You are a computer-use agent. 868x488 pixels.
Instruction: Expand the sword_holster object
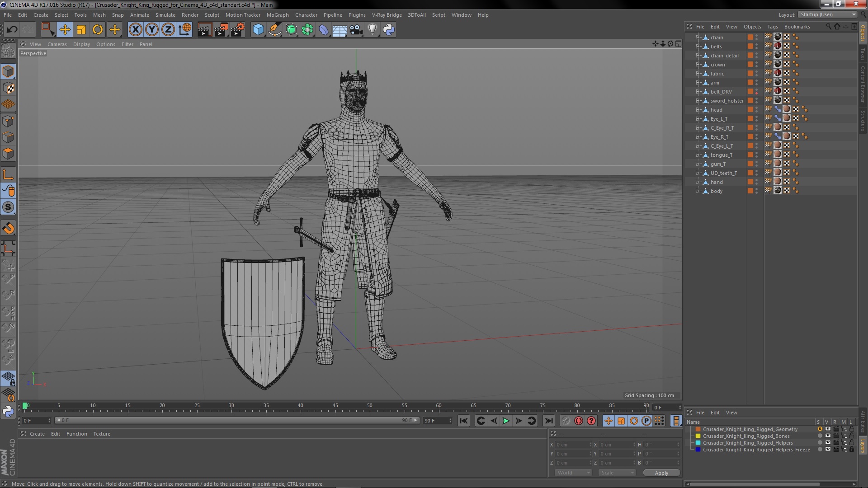click(x=698, y=101)
